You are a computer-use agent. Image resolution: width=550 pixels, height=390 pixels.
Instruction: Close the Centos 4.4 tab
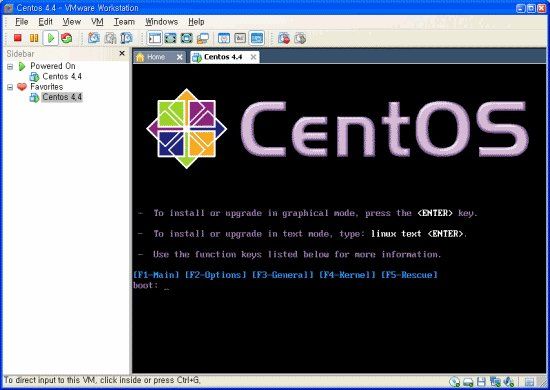(x=253, y=57)
